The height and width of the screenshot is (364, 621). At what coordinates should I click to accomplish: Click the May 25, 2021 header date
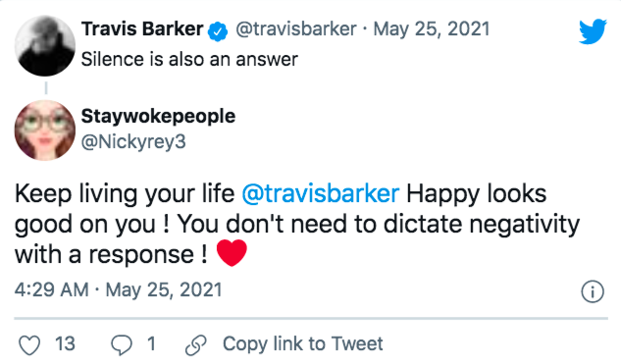(432, 29)
